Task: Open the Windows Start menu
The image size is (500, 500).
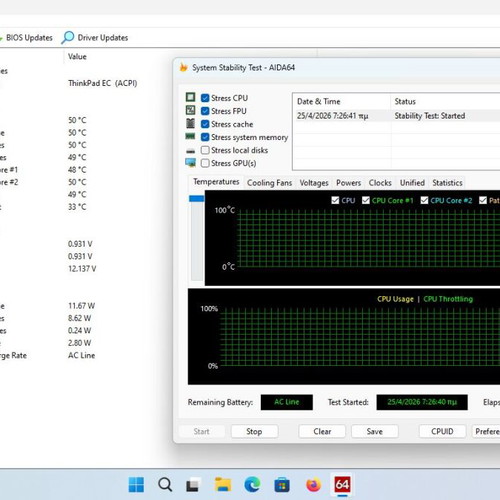Action: pos(136,485)
